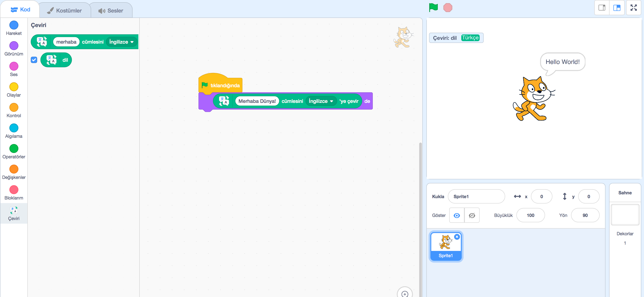
Task: Open the Görünüm block category
Action: (14, 49)
